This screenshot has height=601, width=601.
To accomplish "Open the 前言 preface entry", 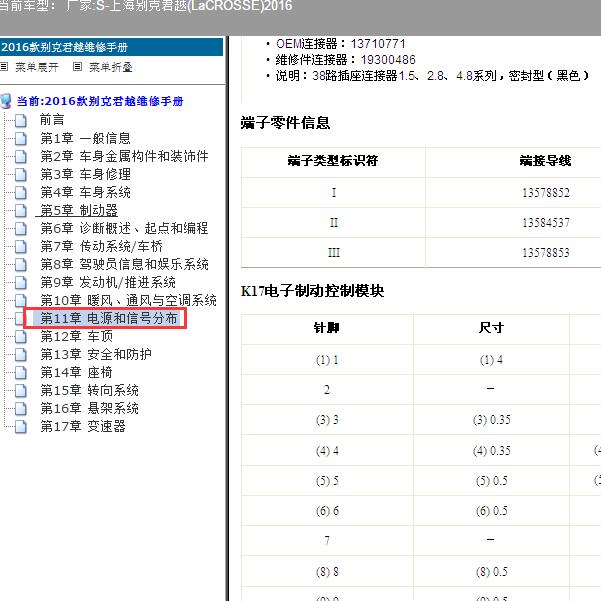I will point(52,120).
